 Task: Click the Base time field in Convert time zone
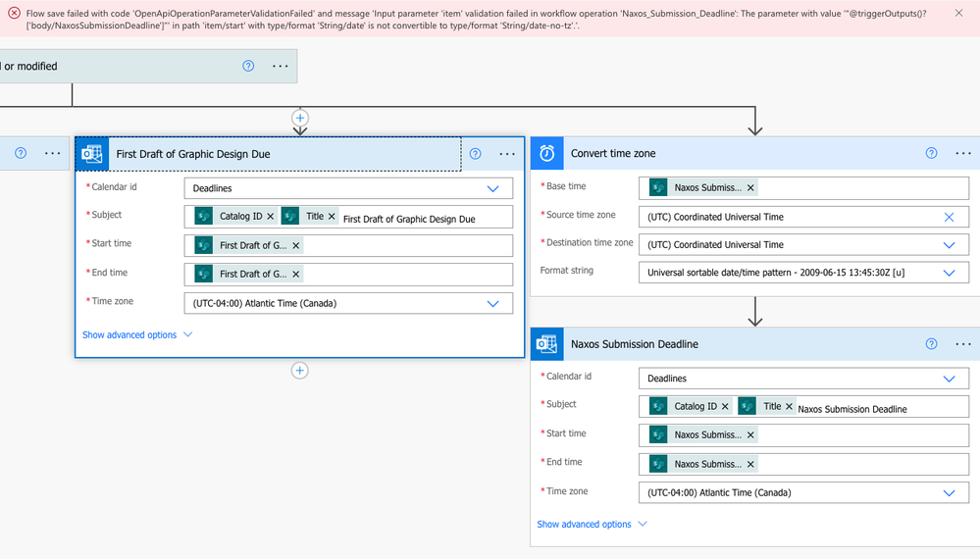[803, 188]
